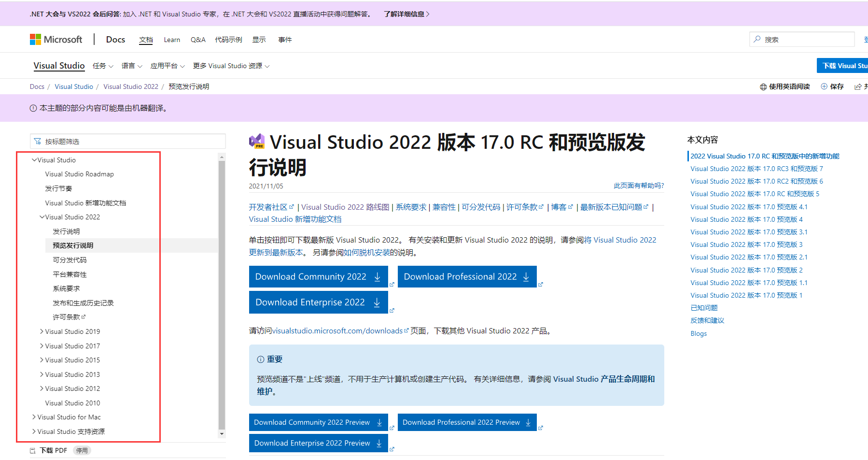The width and height of the screenshot is (868, 460).
Task: Jump to 已知问题 in page contents
Action: click(x=704, y=308)
